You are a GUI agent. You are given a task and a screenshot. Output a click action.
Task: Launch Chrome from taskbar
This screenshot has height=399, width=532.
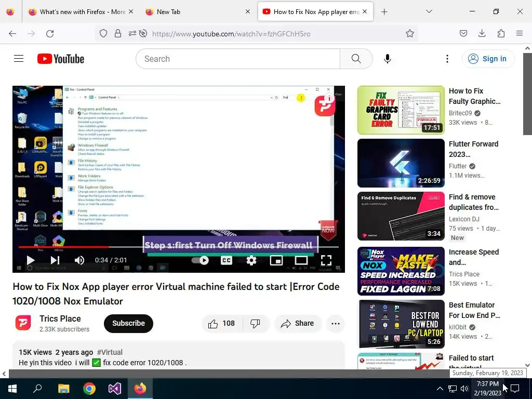(89, 389)
